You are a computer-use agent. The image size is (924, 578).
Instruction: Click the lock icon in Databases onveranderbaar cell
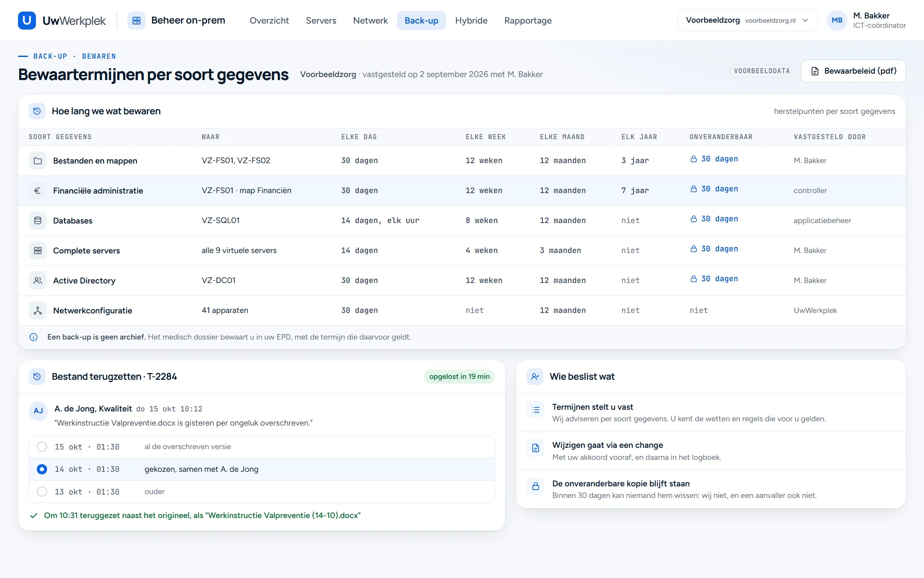(x=693, y=219)
